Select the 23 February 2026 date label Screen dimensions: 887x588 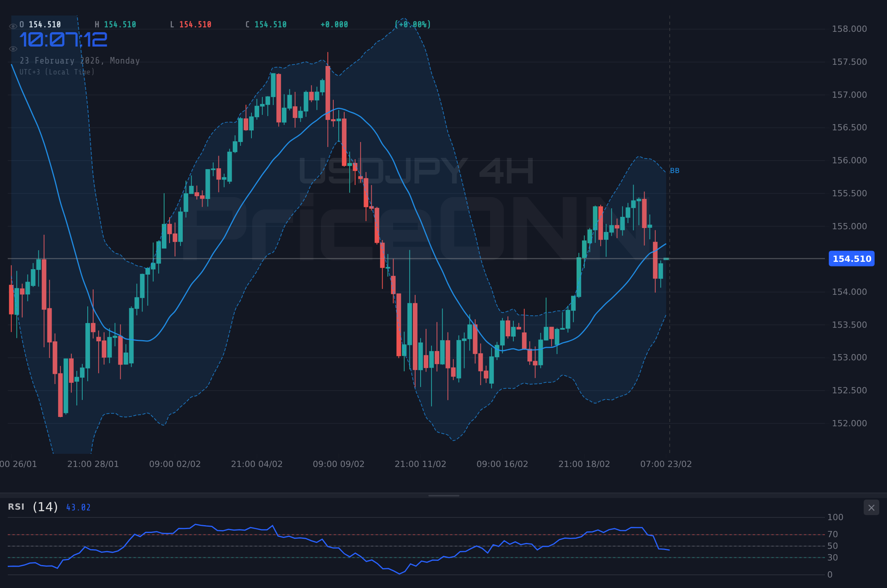(80, 61)
